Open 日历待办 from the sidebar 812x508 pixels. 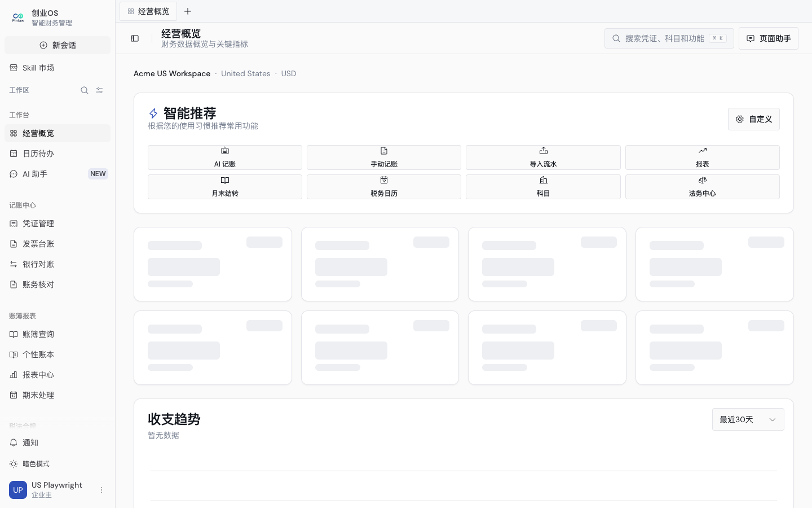pos(58,154)
